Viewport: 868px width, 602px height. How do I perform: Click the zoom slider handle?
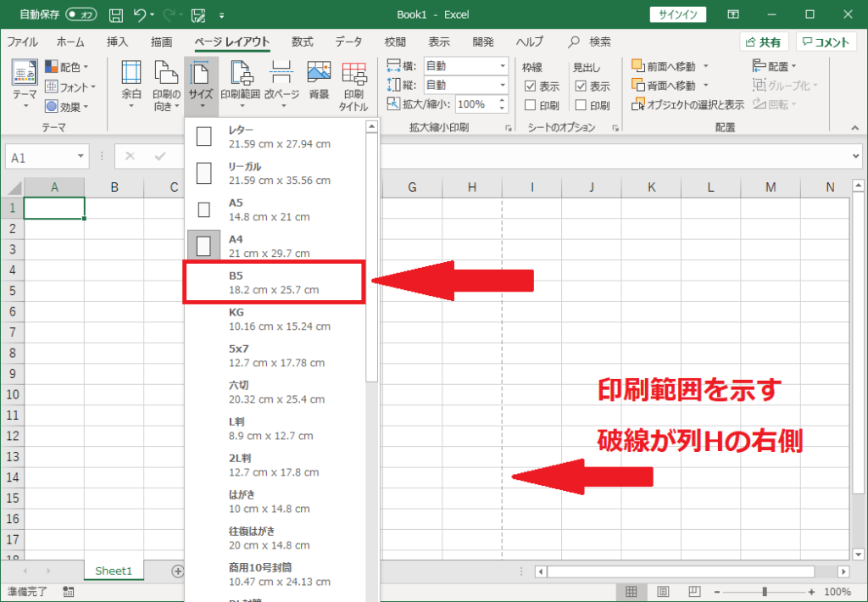pyautogui.click(x=765, y=592)
